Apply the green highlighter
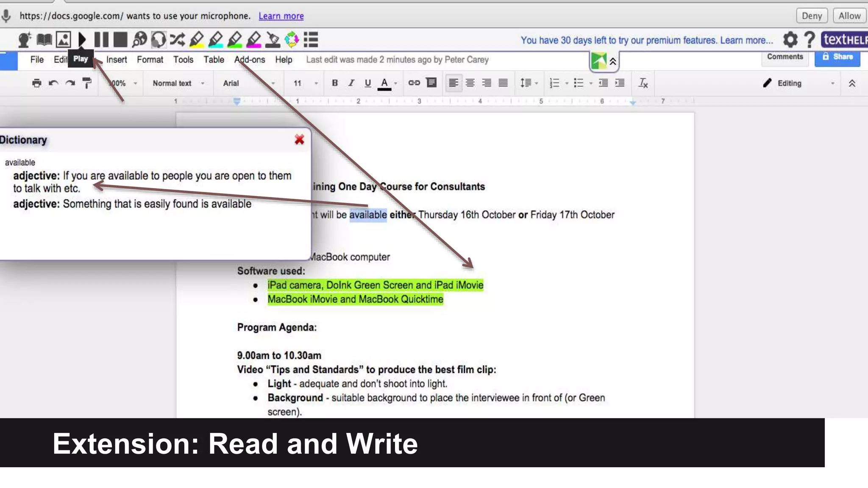This screenshot has width=868, height=488. (x=235, y=40)
